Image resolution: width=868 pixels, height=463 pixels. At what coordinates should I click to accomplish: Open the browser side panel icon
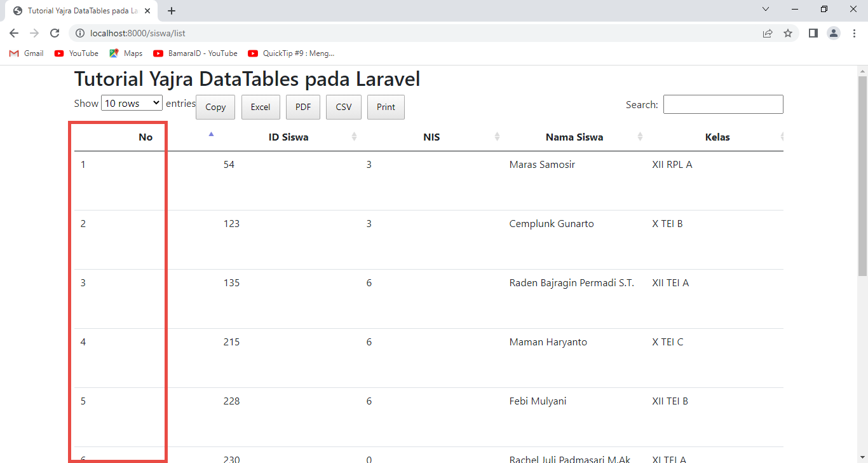813,33
